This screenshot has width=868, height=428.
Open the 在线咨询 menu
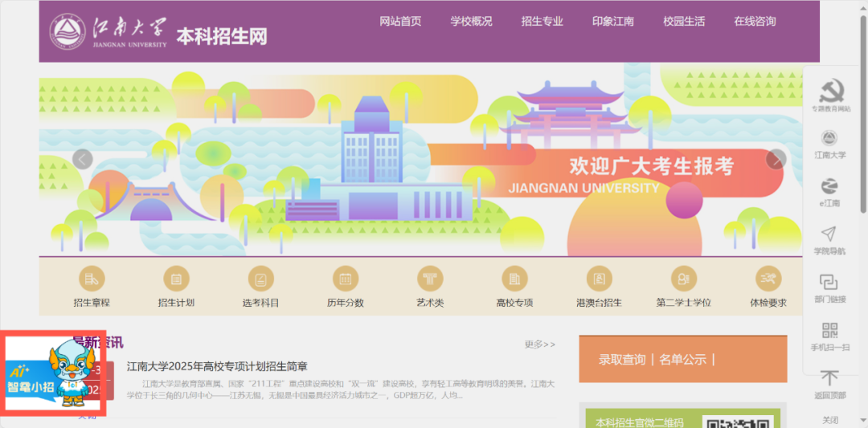(755, 22)
